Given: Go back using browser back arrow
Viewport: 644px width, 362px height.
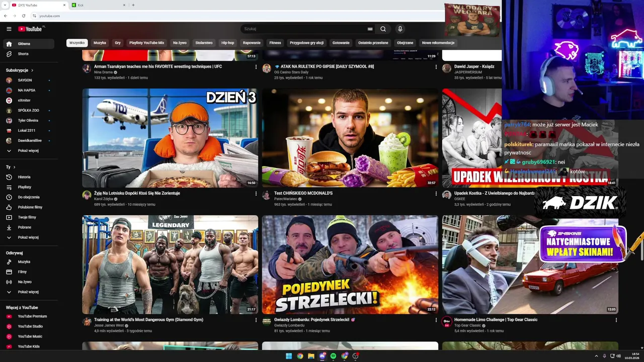Looking at the screenshot, I should [6, 16].
